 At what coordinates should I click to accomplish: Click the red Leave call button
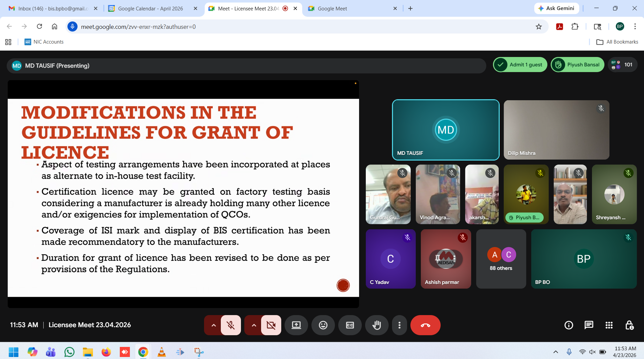425,325
